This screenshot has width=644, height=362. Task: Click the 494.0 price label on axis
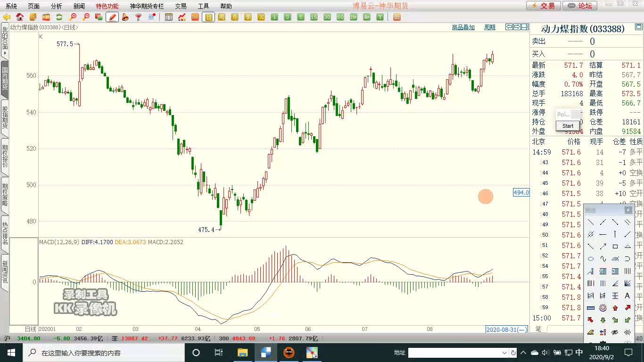pyautogui.click(x=521, y=192)
